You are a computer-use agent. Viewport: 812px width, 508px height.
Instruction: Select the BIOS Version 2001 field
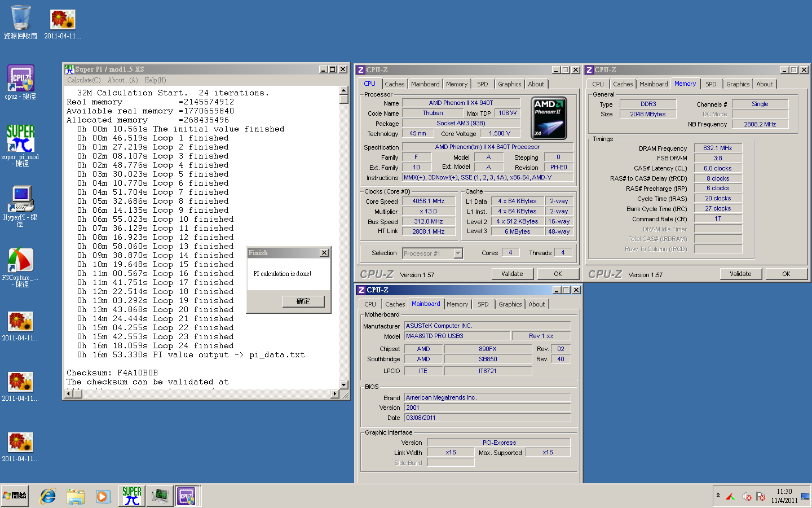[487, 408]
